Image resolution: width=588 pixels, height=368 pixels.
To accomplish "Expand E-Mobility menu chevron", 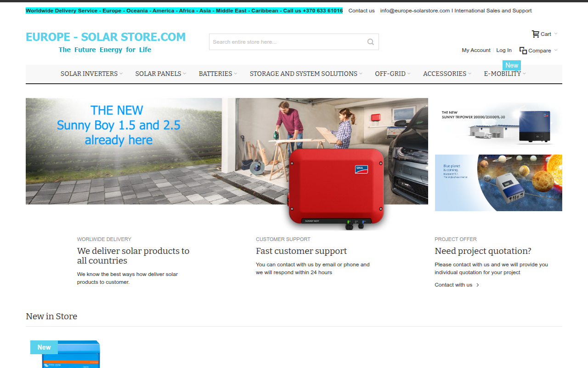I will click(x=524, y=74).
